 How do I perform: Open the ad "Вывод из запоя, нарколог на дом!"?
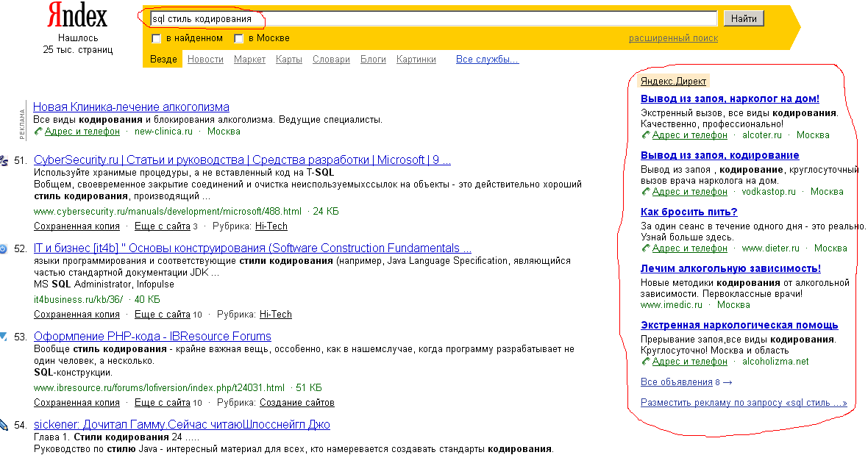730,99
